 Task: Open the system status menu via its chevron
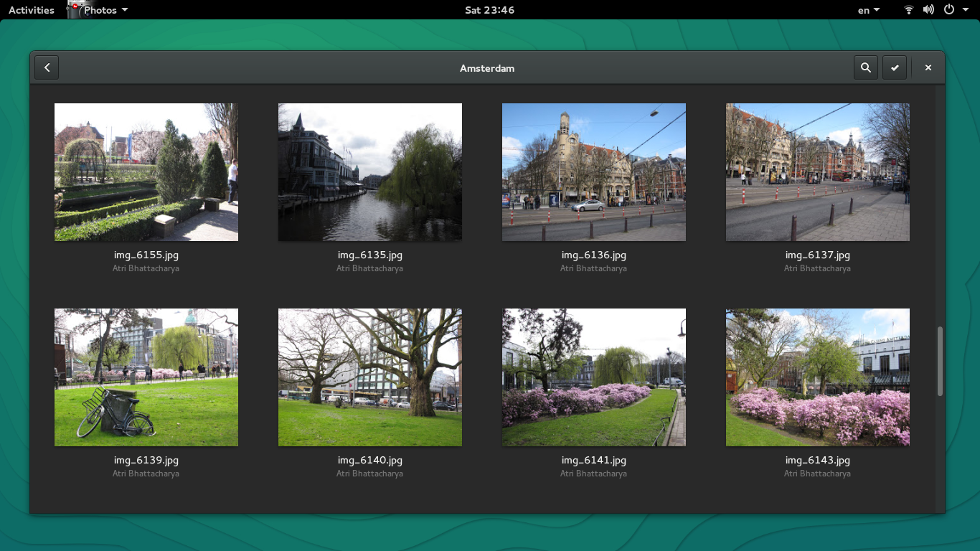tap(965, 9)
